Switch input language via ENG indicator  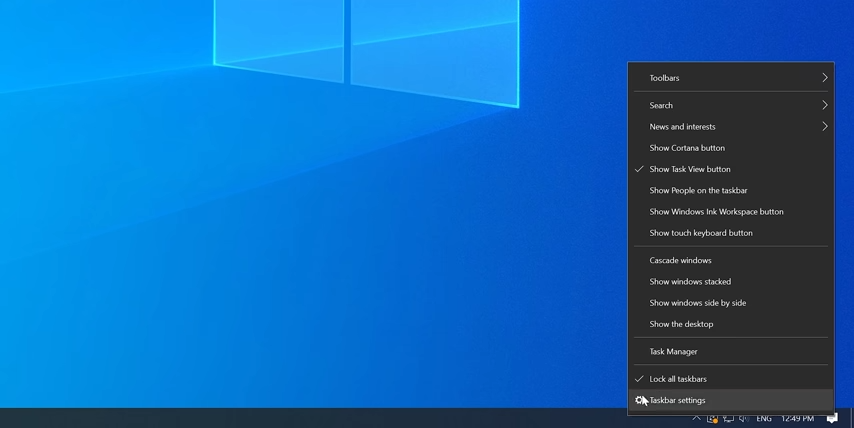pyautogui.click(x=764, y=419)
